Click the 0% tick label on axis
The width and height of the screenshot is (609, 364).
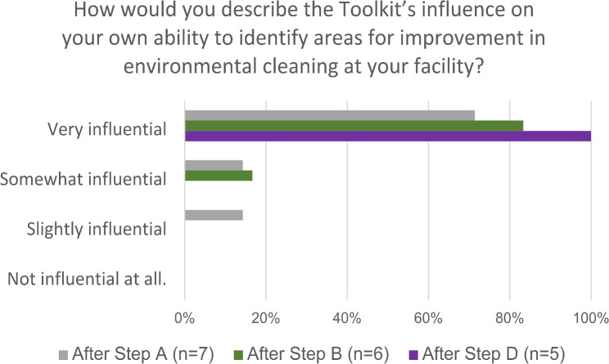pyautogui.click(x=185, y=317)
